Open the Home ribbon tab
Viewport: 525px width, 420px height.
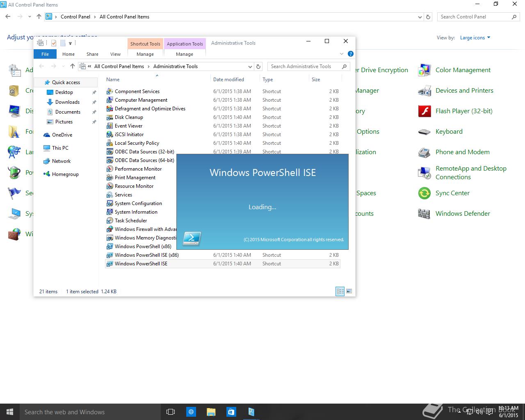click(x=68, y=54)
